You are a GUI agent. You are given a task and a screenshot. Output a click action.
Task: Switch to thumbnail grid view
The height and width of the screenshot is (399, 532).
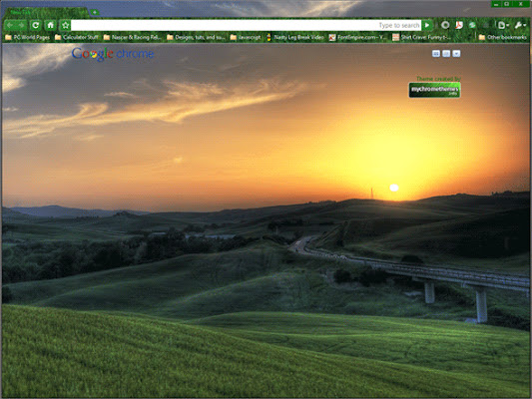pyautogui.click(x=436, y=54)
